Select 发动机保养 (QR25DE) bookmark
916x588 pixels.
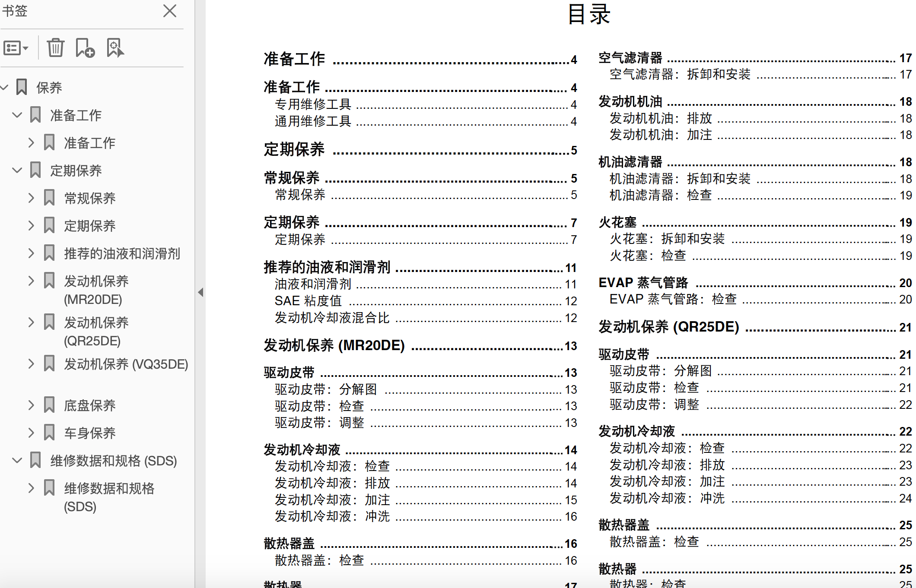pyautogui.click(x=96, y=331)
